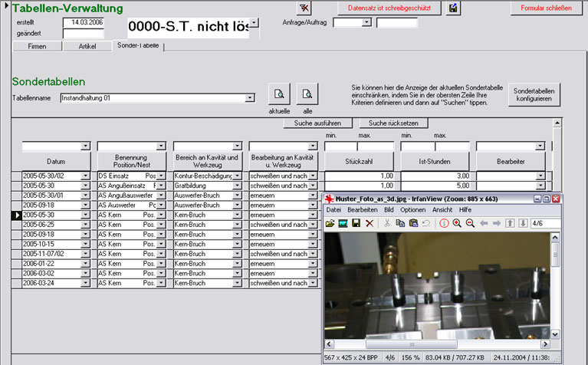The width and height of the screenshot is (588, 365).
Task: Click the geändert date field
Action: [x=84, y=34]
